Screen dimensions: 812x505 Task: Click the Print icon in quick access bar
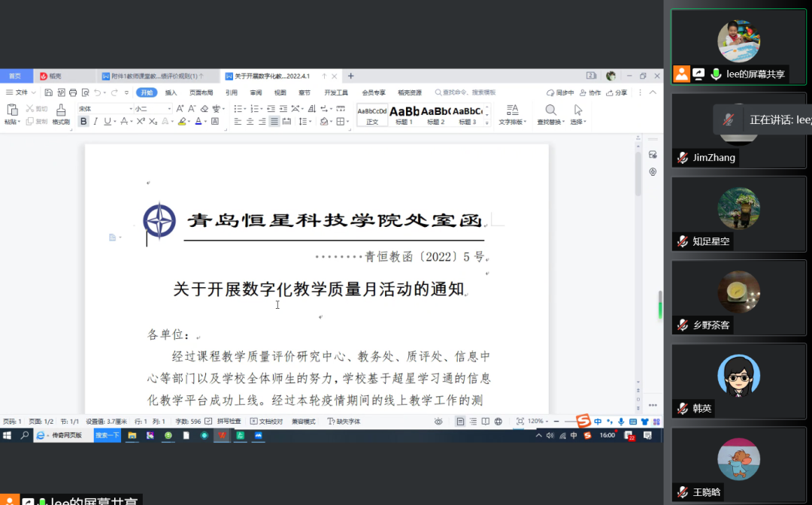pyautogui.click(x=73, y=92)
